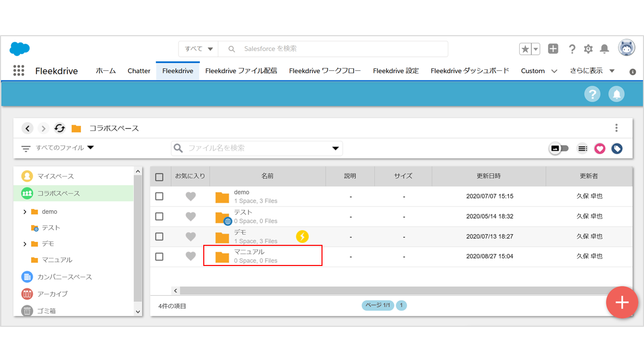Click the favorites star icon
The width and height of the screenshot is (644, 362).
click(x=525, y=49)
